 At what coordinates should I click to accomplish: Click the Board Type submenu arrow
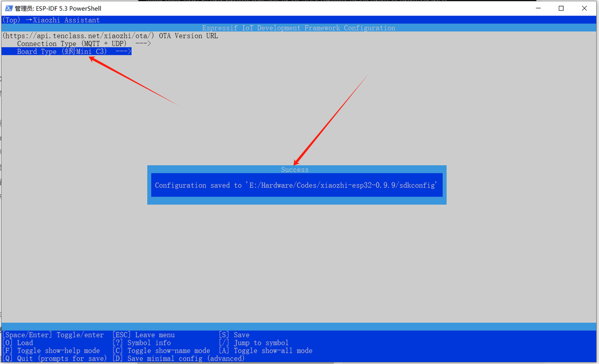(123, 51)
